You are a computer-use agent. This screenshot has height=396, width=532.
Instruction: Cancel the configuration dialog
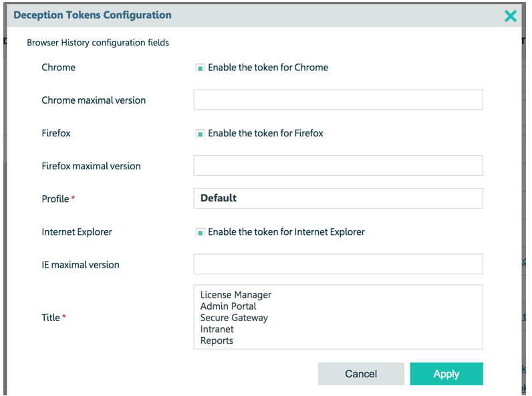tap(361, 373)
